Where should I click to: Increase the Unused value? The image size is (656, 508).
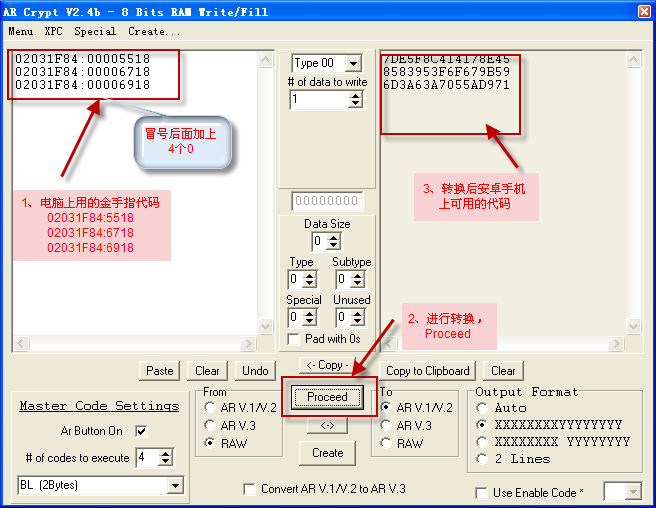[x=357, y=313]
